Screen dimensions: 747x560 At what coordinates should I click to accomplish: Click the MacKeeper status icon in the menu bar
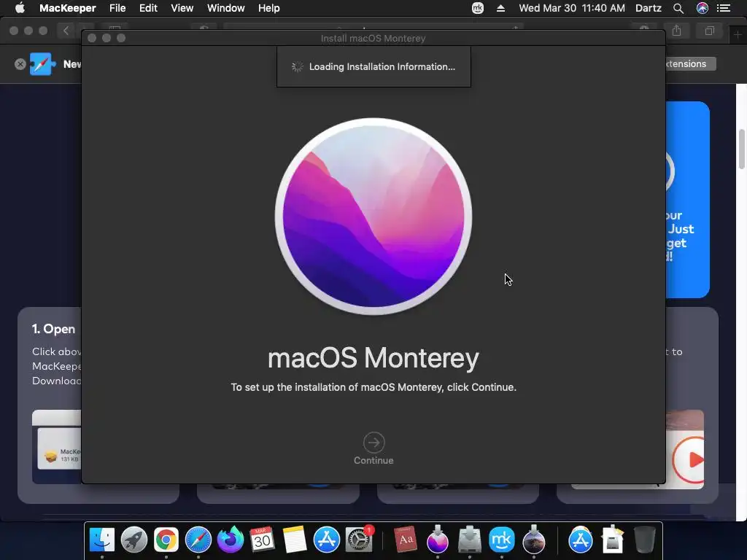point(478,8)
